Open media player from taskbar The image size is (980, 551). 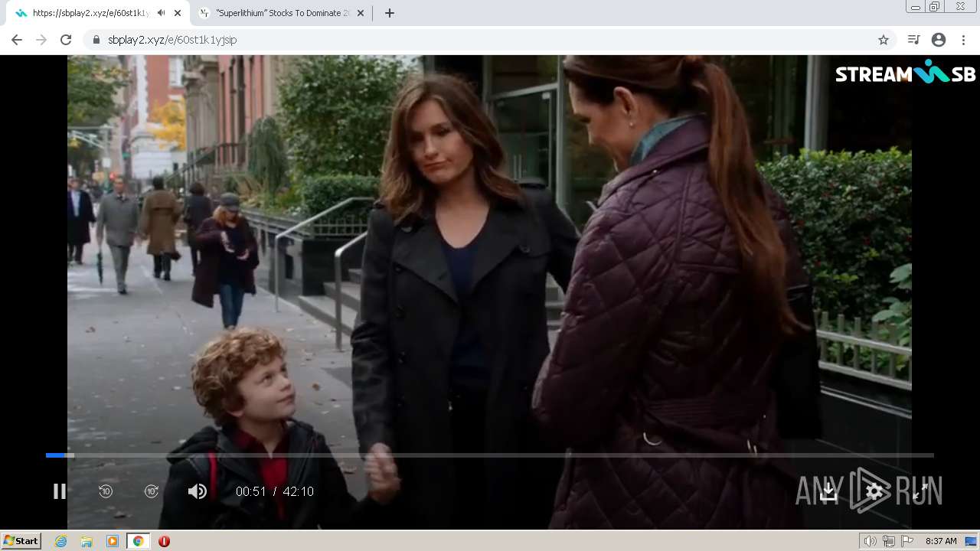pyautogui.click(x=113, y=541)
